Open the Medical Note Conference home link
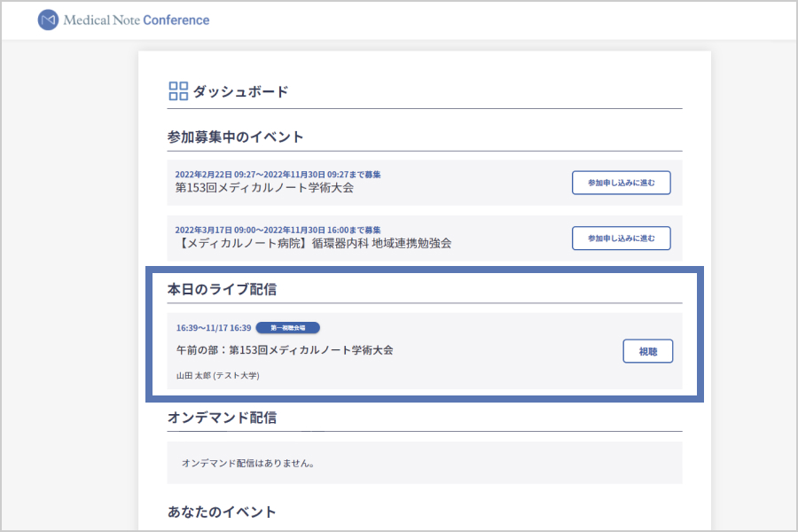 click(123, 20)
